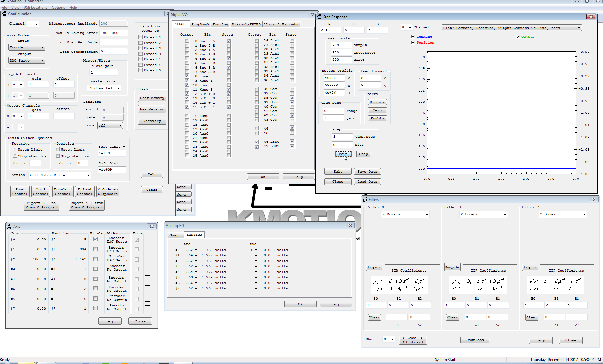This screenshot has height=364, width=603.
Task: Click the Configuration window title bar icon
Action: pos(4,14)
